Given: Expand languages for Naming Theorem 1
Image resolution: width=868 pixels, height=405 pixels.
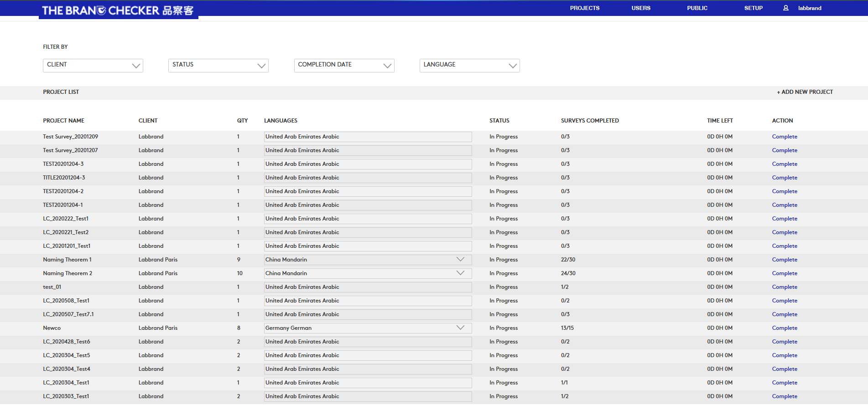Looking at the screenshot, I should [460, 260].
